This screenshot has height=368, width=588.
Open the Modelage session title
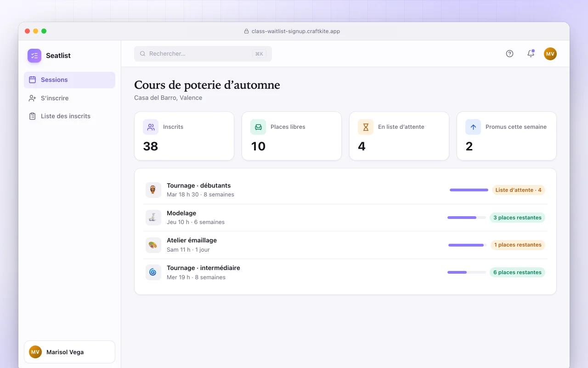tap(181, 213)
